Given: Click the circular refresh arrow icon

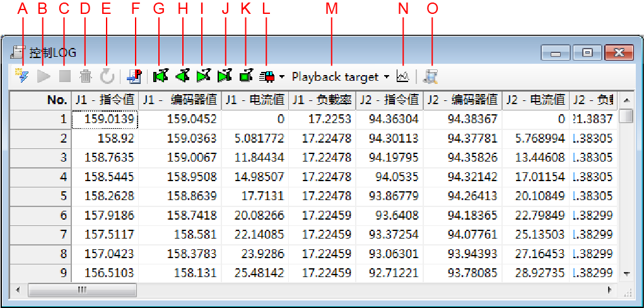Looking at the screenshot, I should point(107,77).
